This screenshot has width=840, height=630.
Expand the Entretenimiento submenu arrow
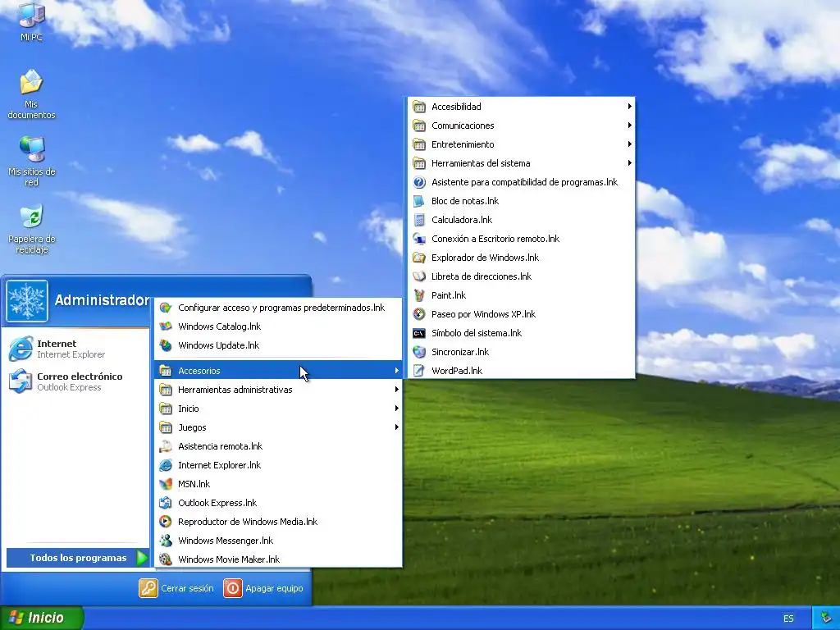click(629, 144)
